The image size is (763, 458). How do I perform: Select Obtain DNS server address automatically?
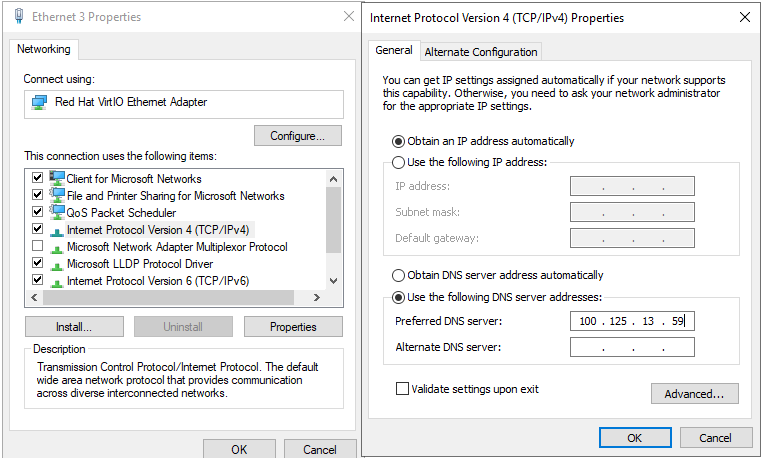399,275
